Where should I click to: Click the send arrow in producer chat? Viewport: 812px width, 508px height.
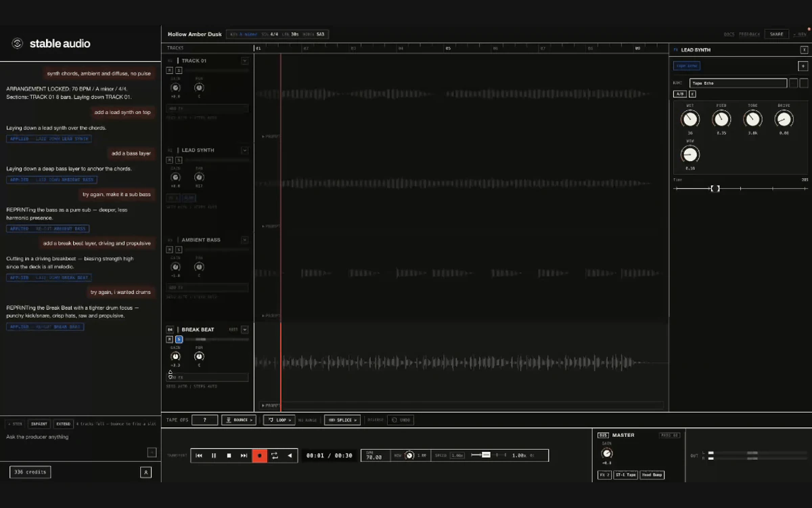[x=152, y=452]
